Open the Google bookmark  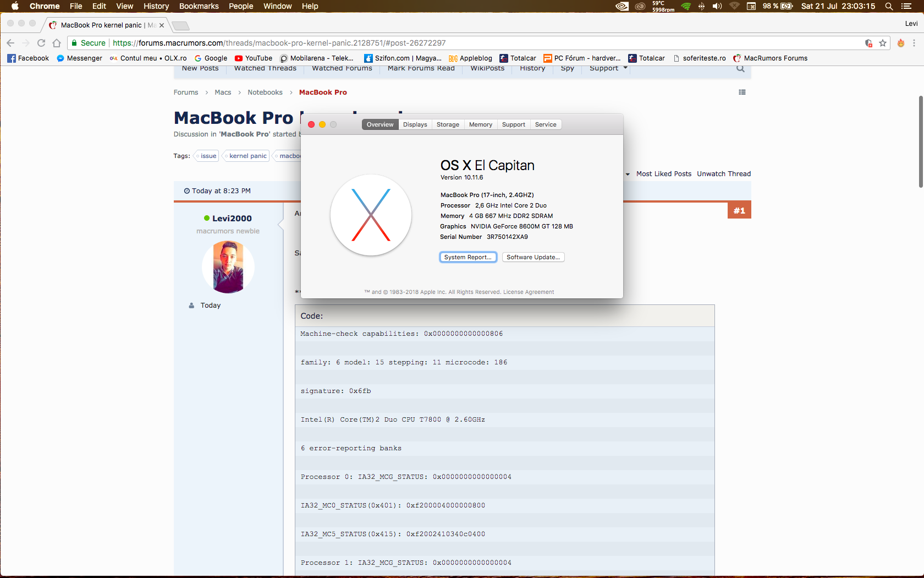pyautogui.click(x=211, y=58)
